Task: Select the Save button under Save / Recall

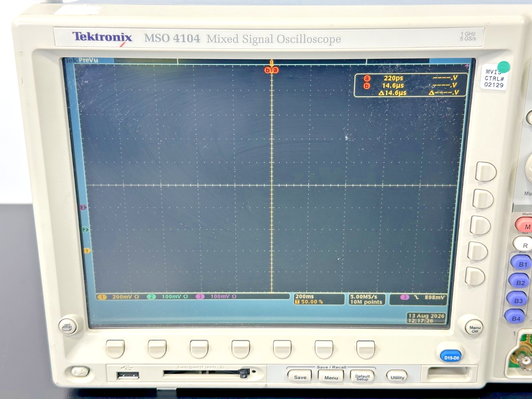Action: 300,376
